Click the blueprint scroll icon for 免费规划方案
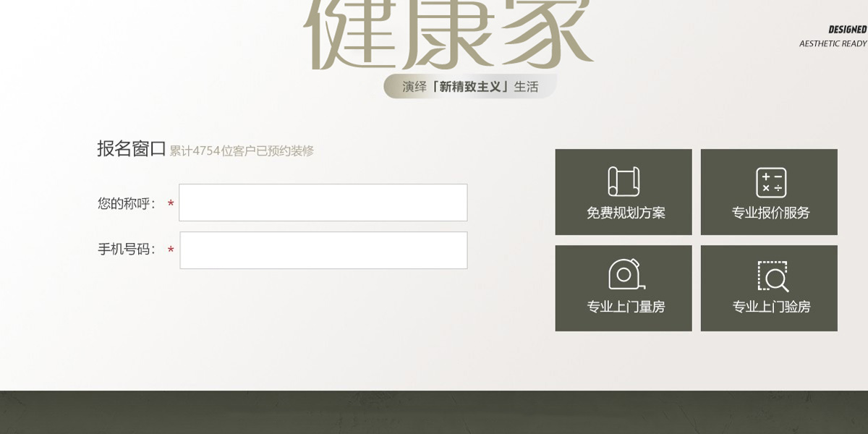 [x=624, y=182]
